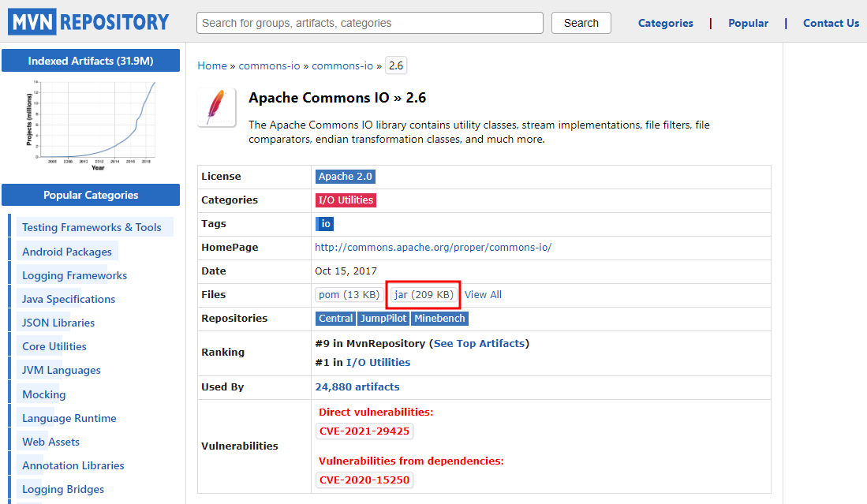Image resolution: width=867 pixels, height=504 pixels.
Task: Open CVE-2021-29425 vulnerability details
Action: (x=364, y=431)
